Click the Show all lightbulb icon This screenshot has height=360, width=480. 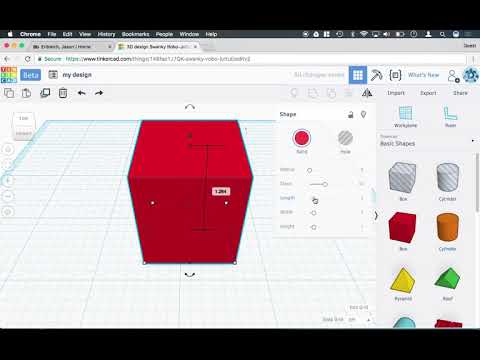pos(294,93)
